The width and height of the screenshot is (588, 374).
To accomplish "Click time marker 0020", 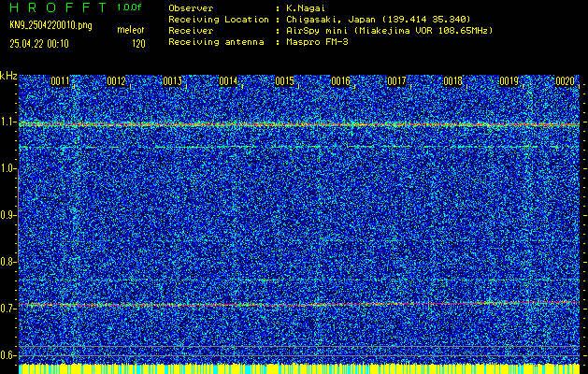I will [x=566, y=81].
